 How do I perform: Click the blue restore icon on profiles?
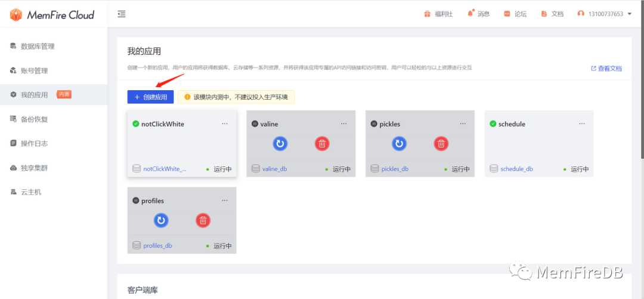(161, 220)
